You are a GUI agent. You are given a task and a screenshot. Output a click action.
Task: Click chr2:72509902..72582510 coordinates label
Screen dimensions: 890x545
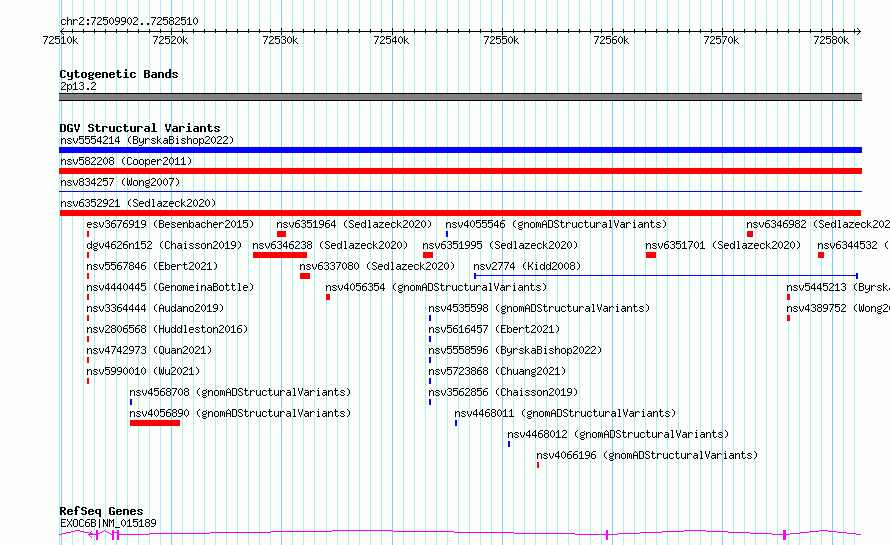[129, 22]
